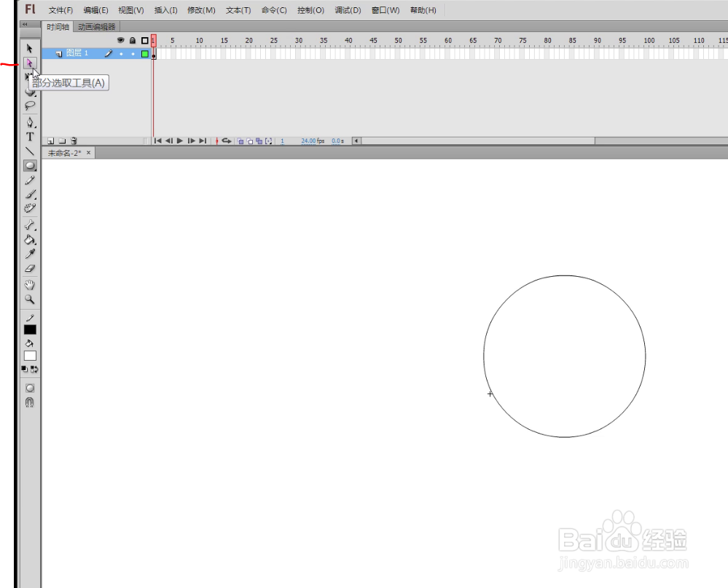Pick the Lasso tool
Image resolution: width=728 pixels, height=588 pixels.
coord(30,105)
